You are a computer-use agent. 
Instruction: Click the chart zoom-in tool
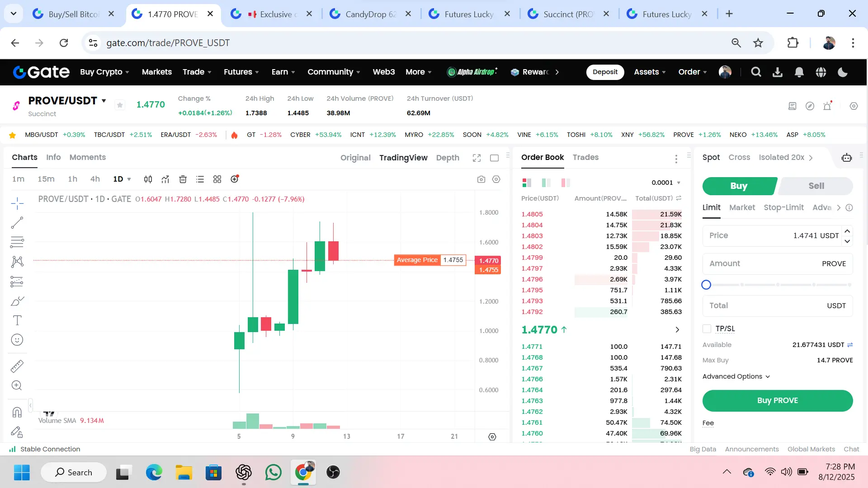point(17,385)
